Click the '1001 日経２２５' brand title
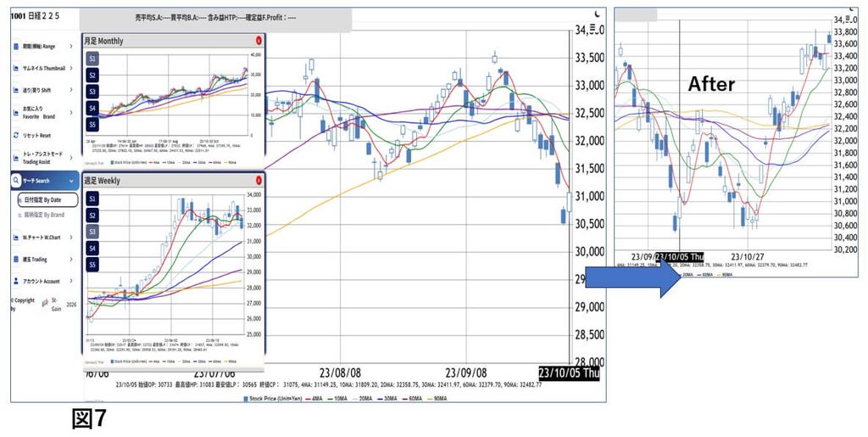Image resolution: width=868 pixels, height=437 pixels. tap(35, 16)
